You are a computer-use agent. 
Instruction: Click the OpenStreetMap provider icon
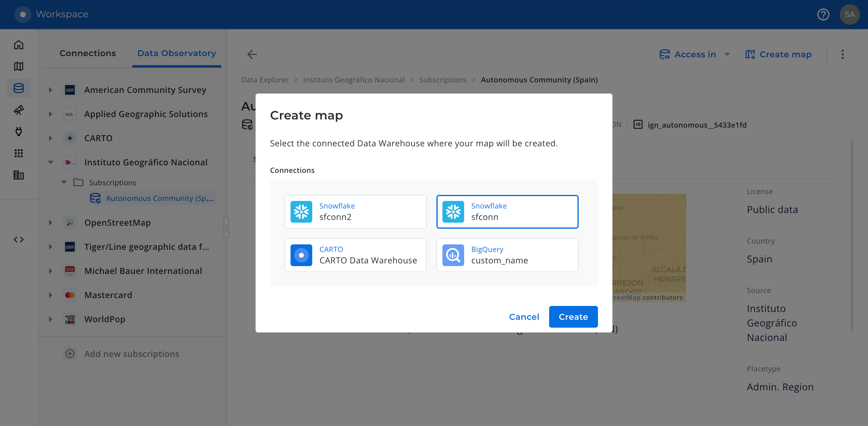(70, 223)
